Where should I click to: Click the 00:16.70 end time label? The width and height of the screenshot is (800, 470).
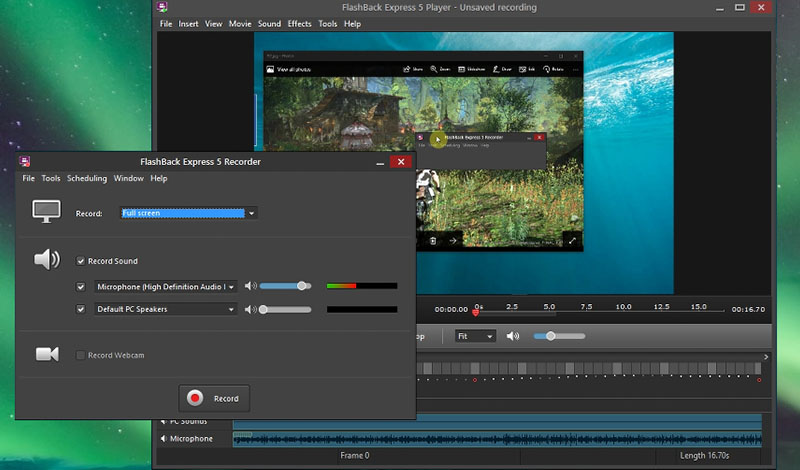[748, 309]
